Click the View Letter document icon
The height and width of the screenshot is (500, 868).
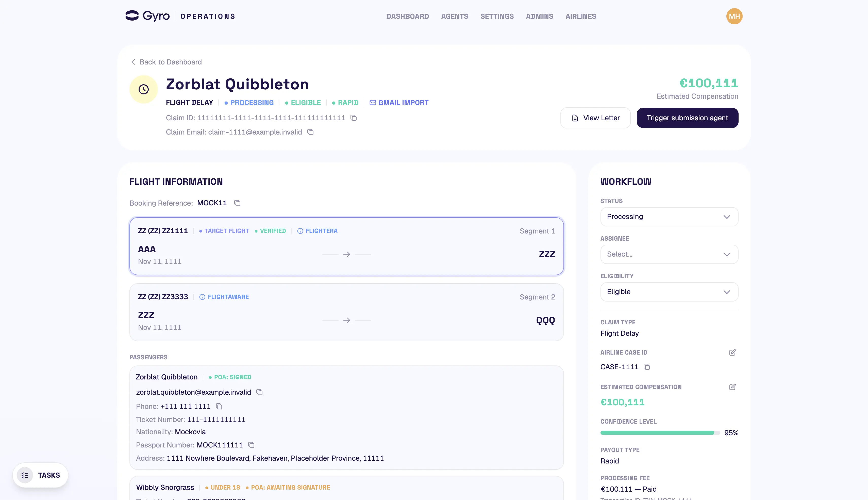pyautogui.click(x=575, y=118)
